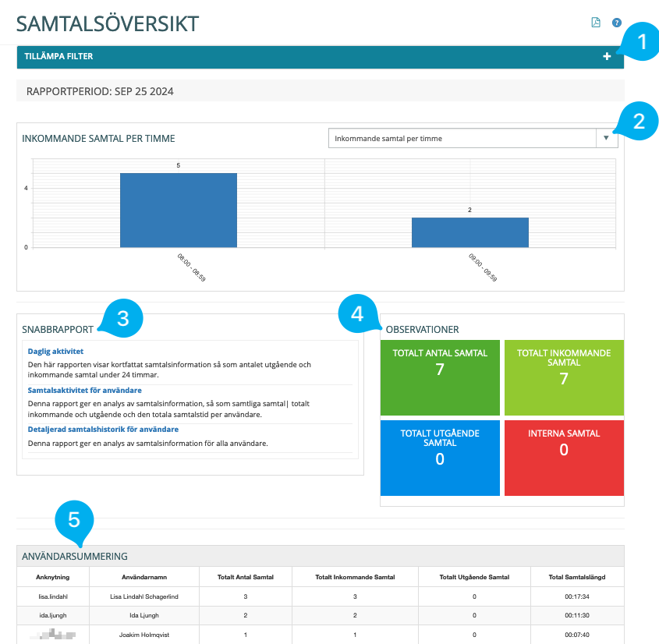Export the report as PDF
Image resolution: width=659 pixels, height=644 pixels.
596,23
